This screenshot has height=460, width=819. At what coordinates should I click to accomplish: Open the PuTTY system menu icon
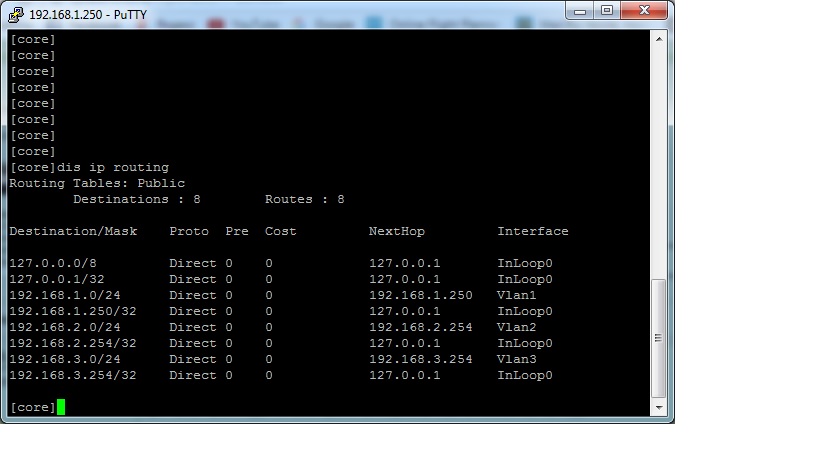(16, 15)
